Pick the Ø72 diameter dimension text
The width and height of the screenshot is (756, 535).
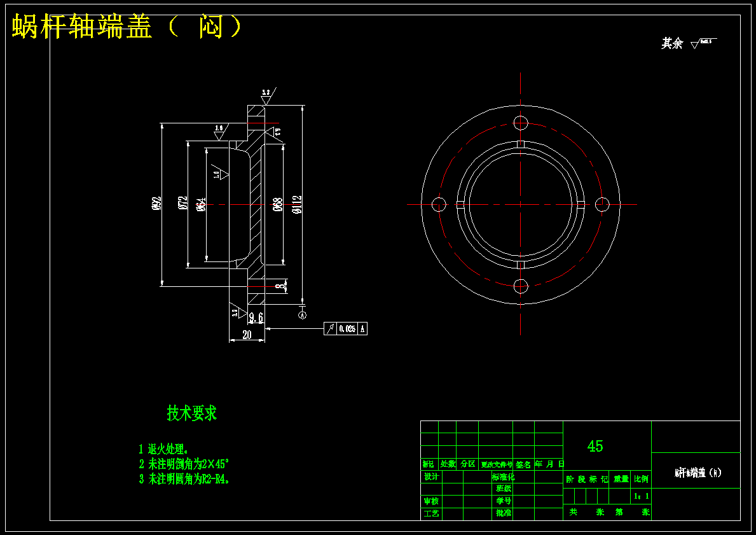(182, 204)
